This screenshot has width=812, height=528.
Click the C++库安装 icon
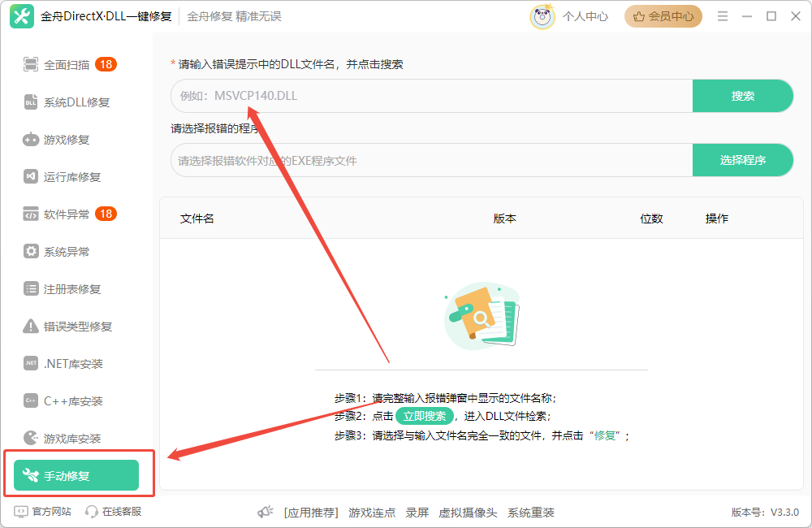tap(31, 400)
